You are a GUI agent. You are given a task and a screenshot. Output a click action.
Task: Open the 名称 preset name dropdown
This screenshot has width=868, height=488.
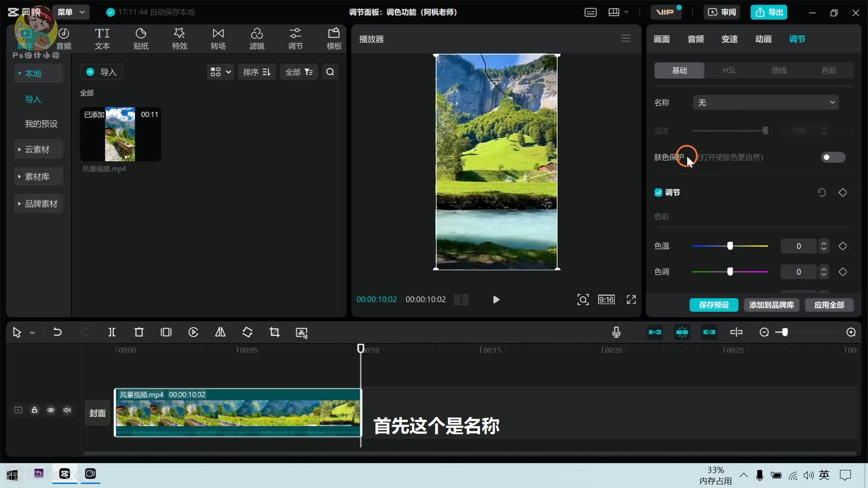pos(765,103)
